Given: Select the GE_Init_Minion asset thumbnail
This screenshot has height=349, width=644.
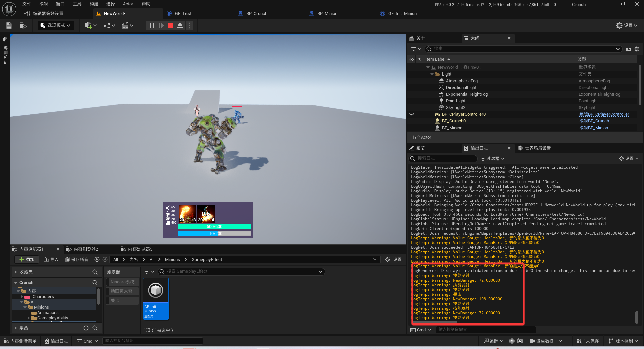Looking at the screenshot, I should [156, 299].
